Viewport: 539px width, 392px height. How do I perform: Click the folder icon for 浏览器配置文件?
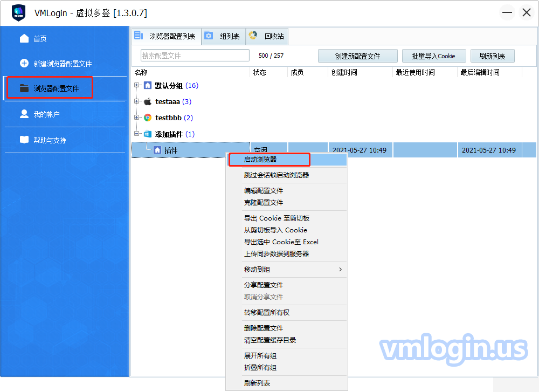coord(24,88)
